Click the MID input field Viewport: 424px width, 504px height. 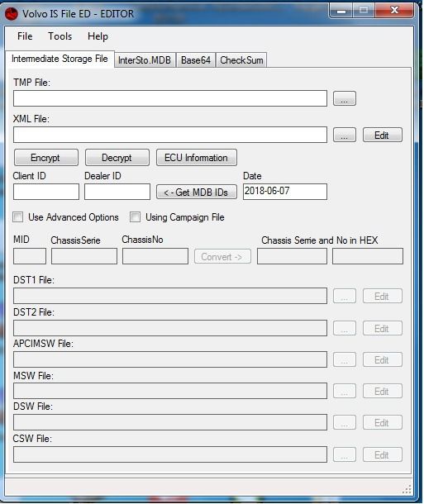tap(30, 256)
